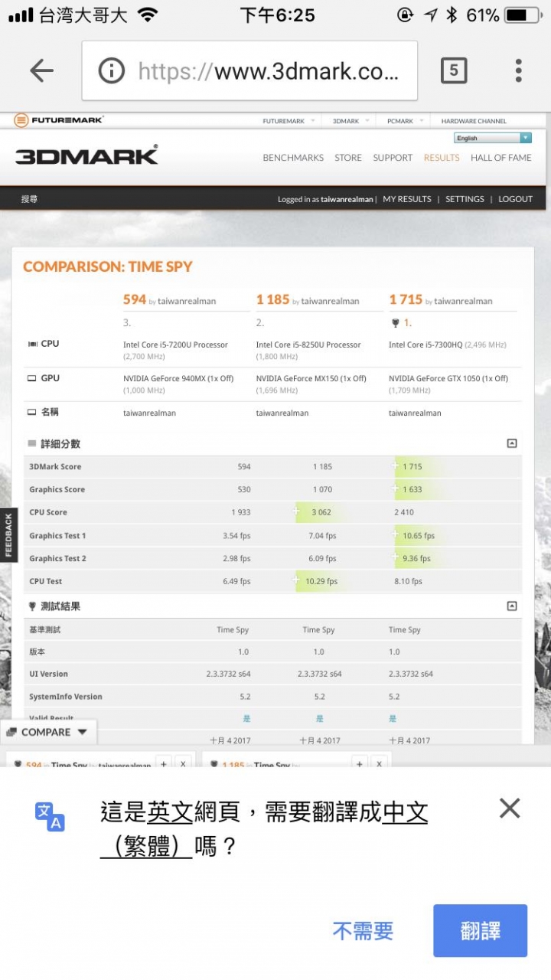This screenshot has height=980, width=551.
Task: Click Intel Core i5-7200U Processor text
Action: (x=175, y=345)
